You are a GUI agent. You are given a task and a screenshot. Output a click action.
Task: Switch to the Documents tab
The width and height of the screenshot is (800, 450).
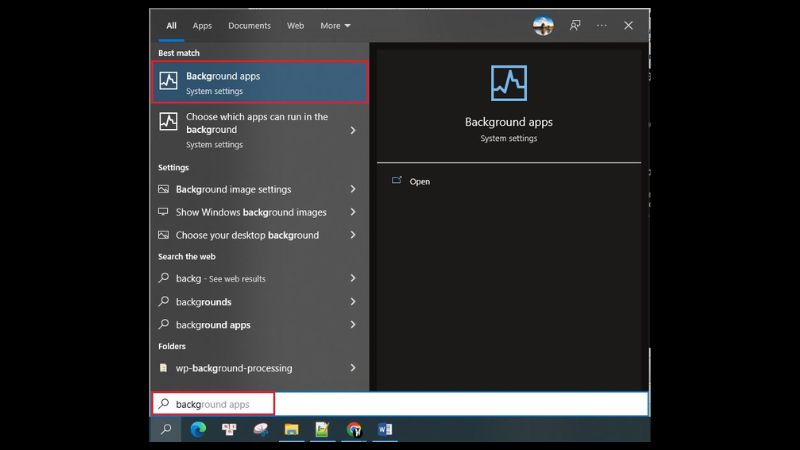[249, 25]
